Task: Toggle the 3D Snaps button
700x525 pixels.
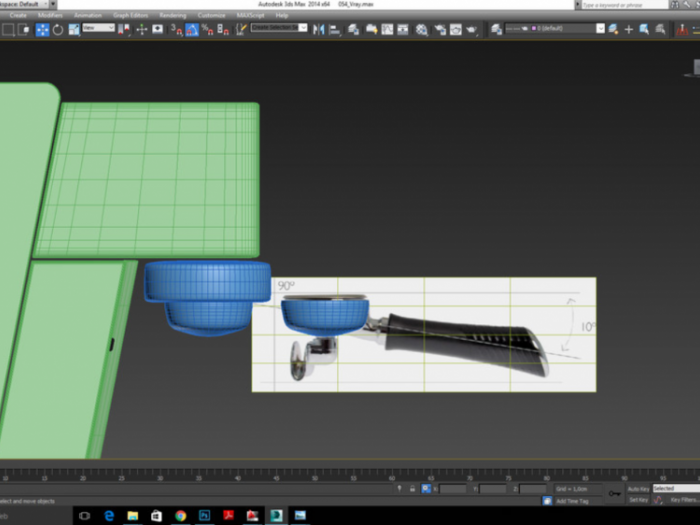Action: click(x=176, y=30)
